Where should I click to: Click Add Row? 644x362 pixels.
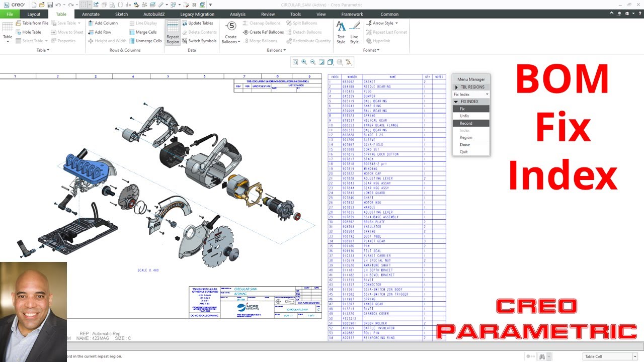point(99,32)
